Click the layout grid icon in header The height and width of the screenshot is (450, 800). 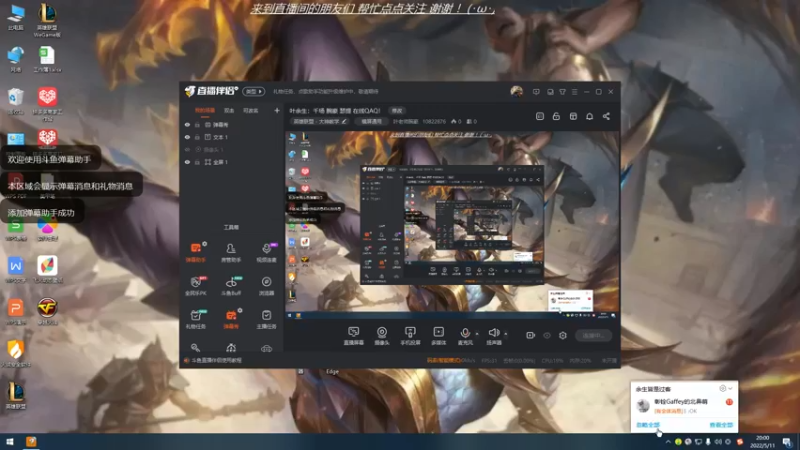click(x=573, y=116)
